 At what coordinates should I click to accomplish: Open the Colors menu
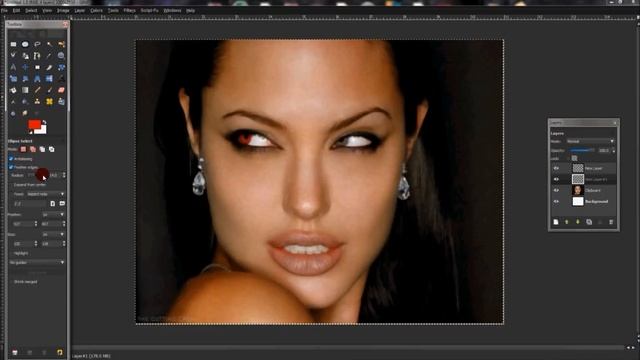point(96,10)
